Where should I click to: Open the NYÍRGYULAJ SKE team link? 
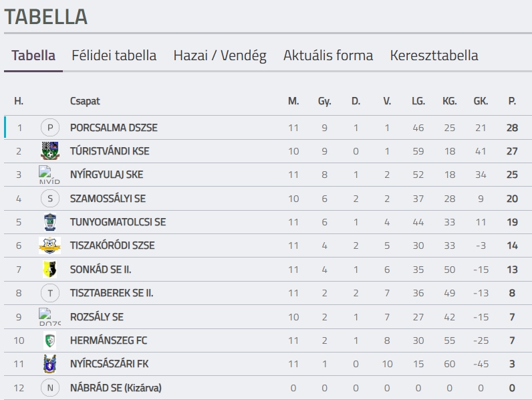(x=106, y=175)
